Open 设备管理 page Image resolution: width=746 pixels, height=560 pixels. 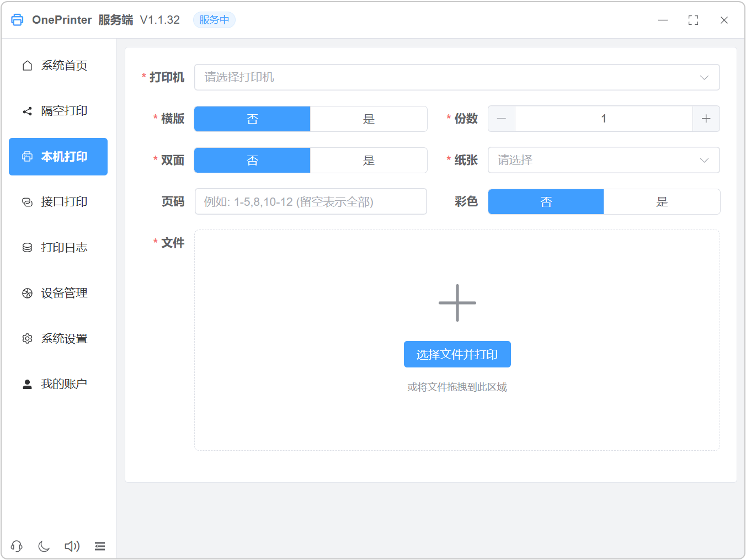58,293
